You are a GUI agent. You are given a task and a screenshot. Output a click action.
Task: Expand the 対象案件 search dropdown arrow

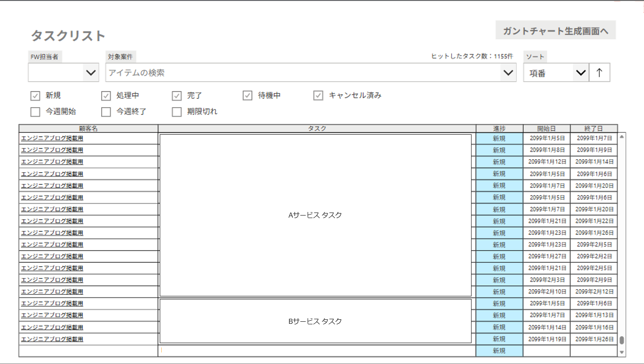tap(508, 73)
